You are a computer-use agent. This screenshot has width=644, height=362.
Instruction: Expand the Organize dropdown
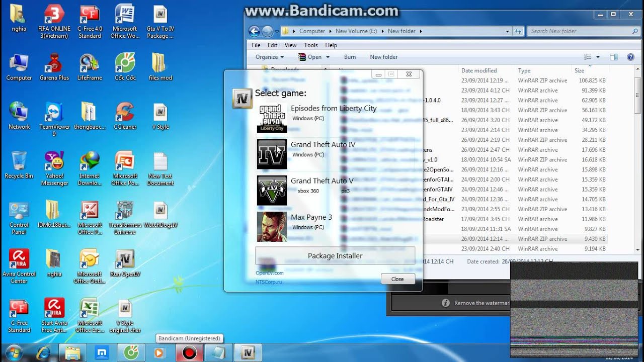point(270,57)
